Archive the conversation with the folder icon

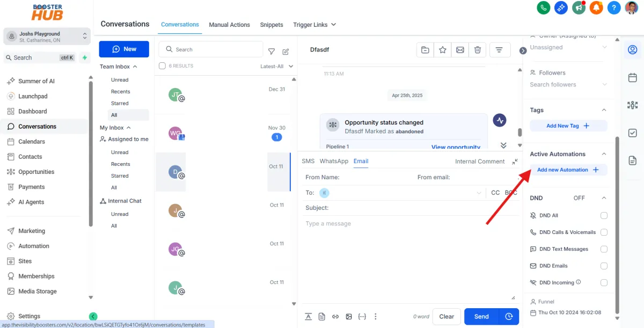pyautogui.click(x=425, y=49)
